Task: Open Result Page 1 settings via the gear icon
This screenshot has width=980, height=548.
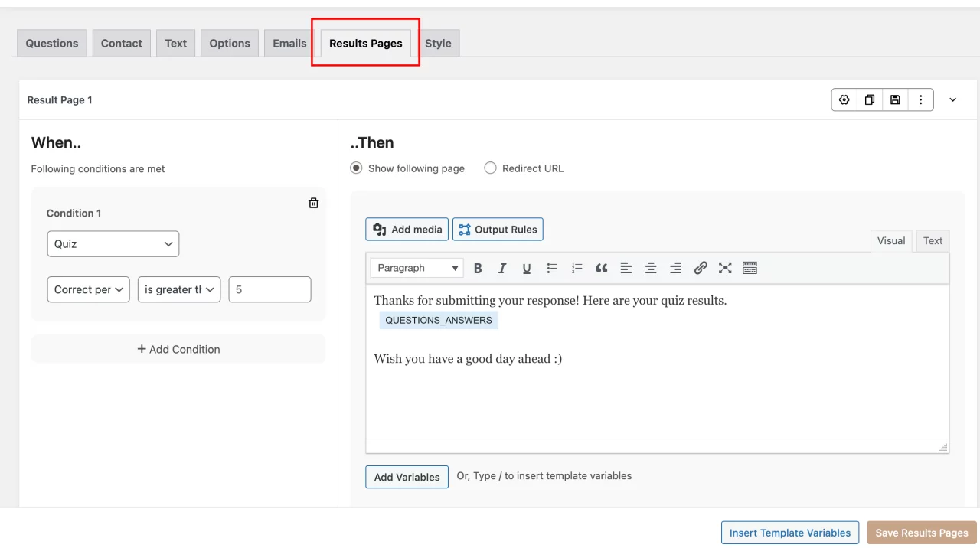Action: (x=844, y=99)
